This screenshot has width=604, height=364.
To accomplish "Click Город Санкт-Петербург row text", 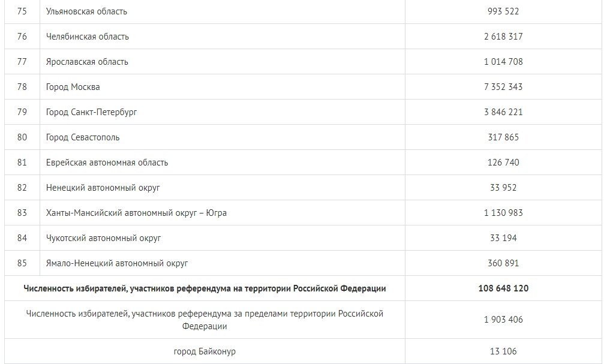I will pos(91,112).
